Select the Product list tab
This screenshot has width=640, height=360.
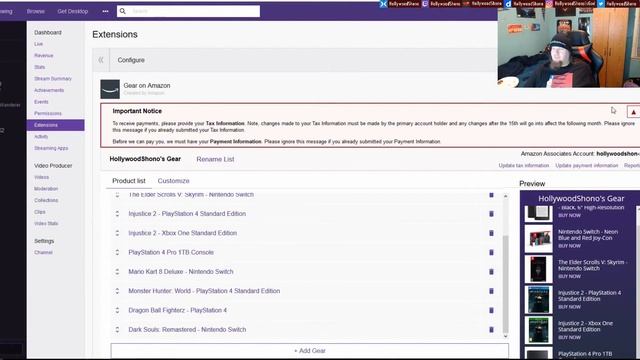click(x=129, y=181)
